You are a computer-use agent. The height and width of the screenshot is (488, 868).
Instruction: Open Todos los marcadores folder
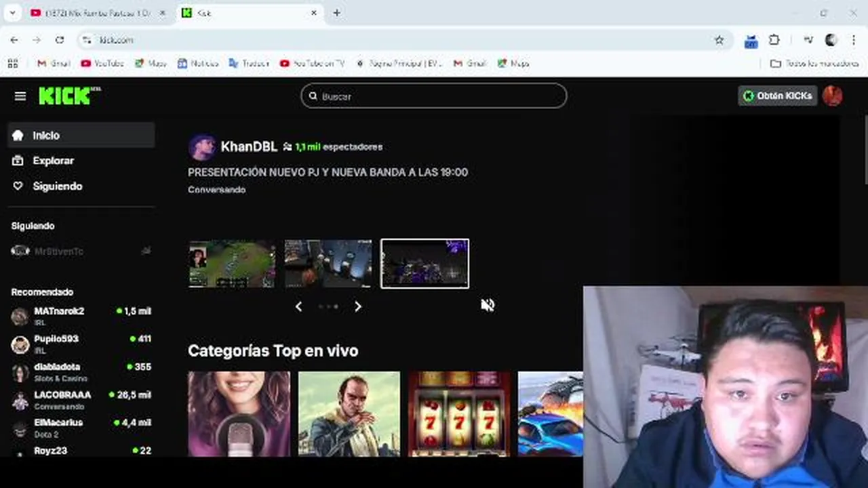815,63
